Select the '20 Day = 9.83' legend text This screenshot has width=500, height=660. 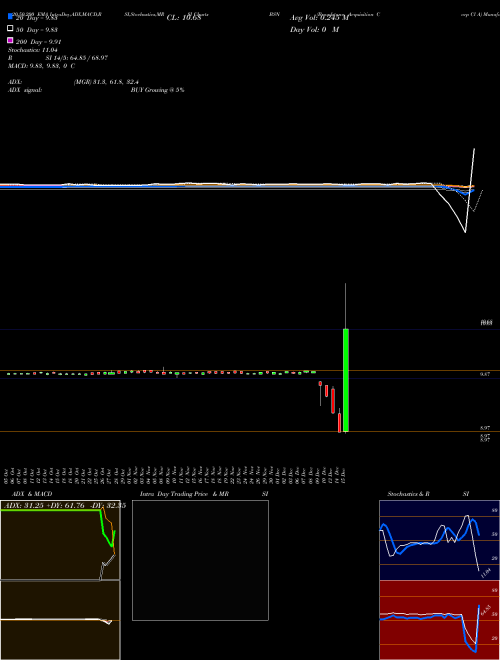(36, 18)
